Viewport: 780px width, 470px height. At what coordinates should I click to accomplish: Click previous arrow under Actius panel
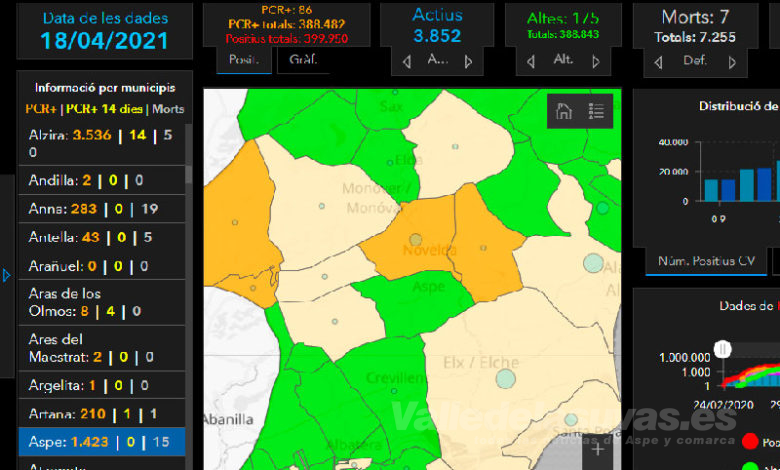point(407,61)
